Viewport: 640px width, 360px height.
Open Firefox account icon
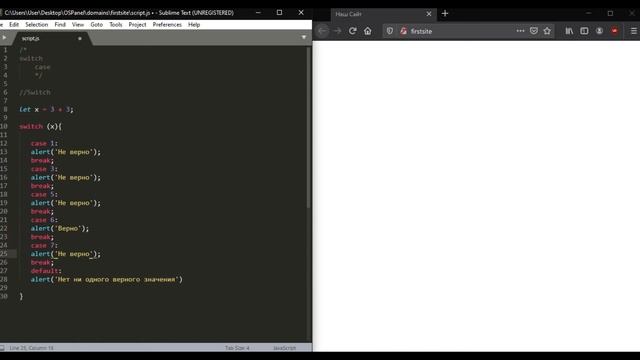599,31
